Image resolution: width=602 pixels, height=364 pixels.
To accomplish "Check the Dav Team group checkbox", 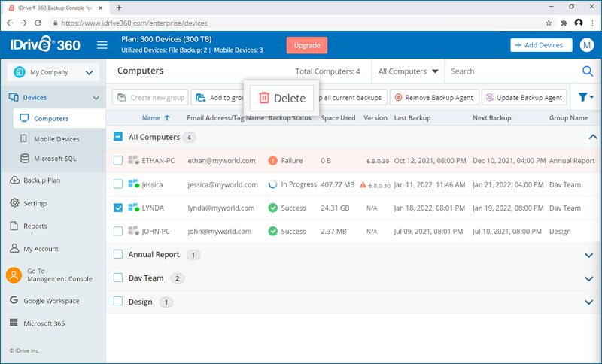I will point(118,278).
